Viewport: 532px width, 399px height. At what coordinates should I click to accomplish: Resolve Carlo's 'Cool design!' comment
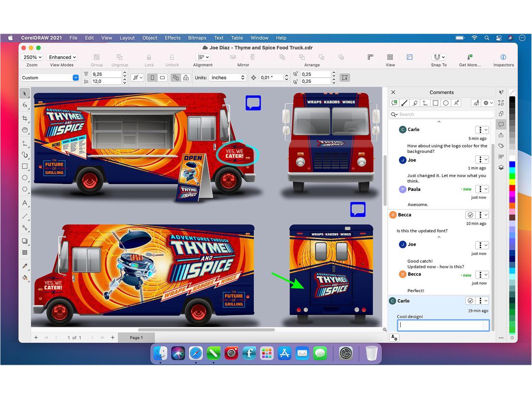click(470, 300)
